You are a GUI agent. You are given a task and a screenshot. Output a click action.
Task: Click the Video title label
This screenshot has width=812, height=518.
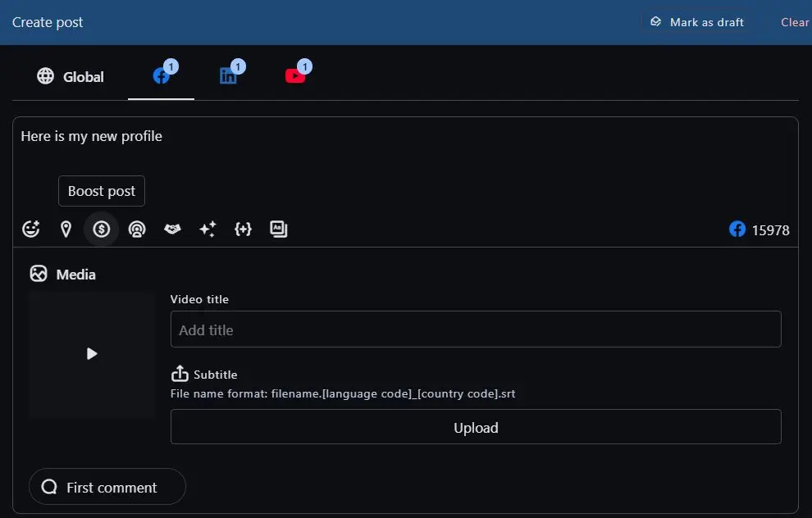[x=199, y=299]
